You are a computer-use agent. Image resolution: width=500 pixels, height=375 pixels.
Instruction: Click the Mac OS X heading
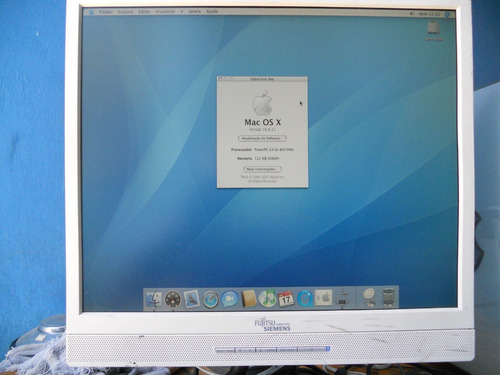[x=263, y=122]
